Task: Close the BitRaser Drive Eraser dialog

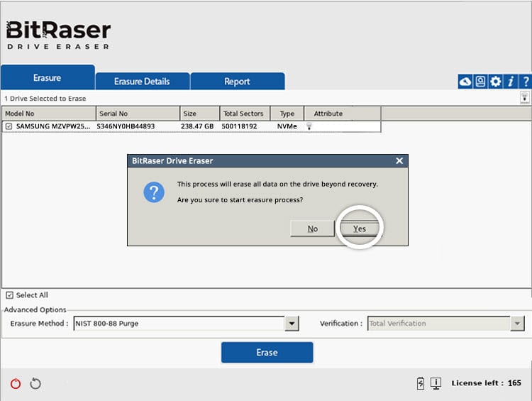Action: click(x=399, y=160)
